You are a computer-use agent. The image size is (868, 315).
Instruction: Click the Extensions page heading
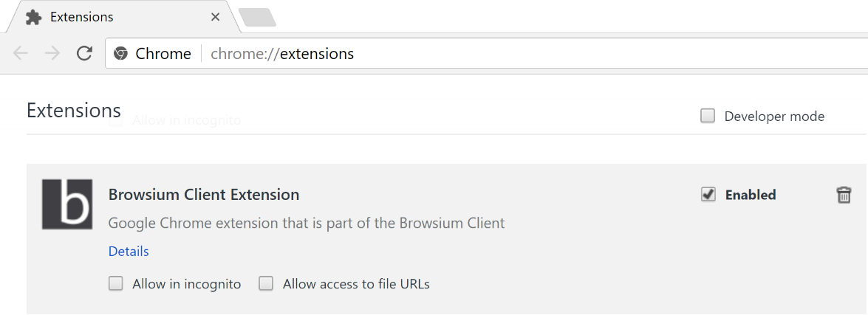click(74, 111)
